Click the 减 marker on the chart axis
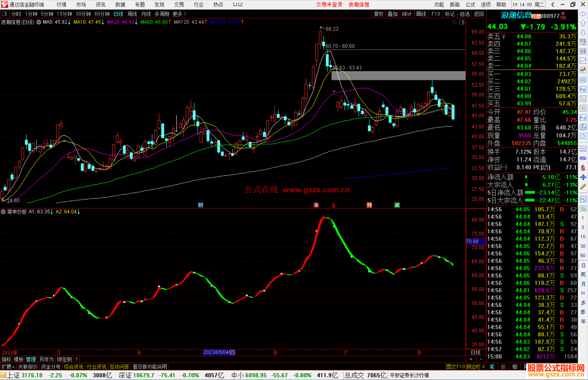This screenshot has height=380, width=588. tap(397, 205)
